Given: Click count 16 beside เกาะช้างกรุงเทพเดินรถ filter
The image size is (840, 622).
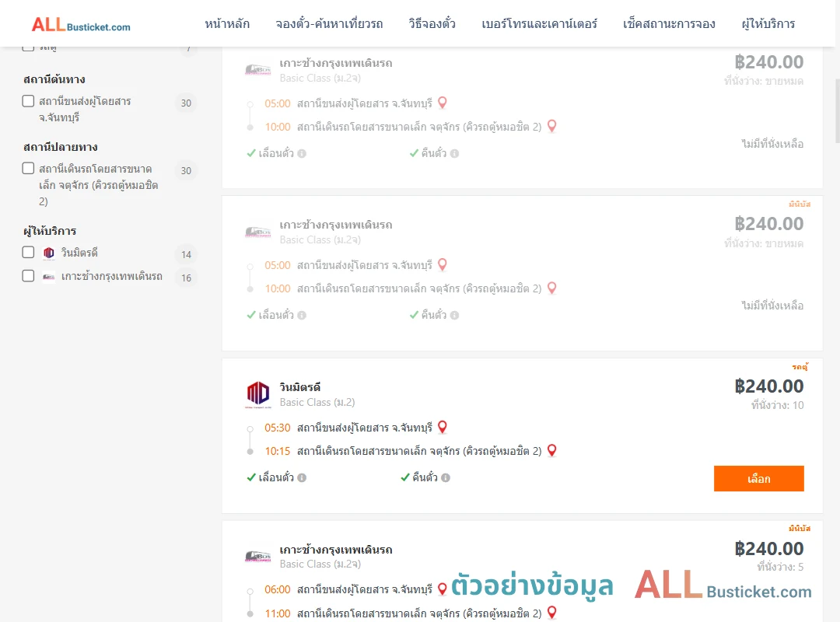Looking at the screenshot, I should point(186,278).
